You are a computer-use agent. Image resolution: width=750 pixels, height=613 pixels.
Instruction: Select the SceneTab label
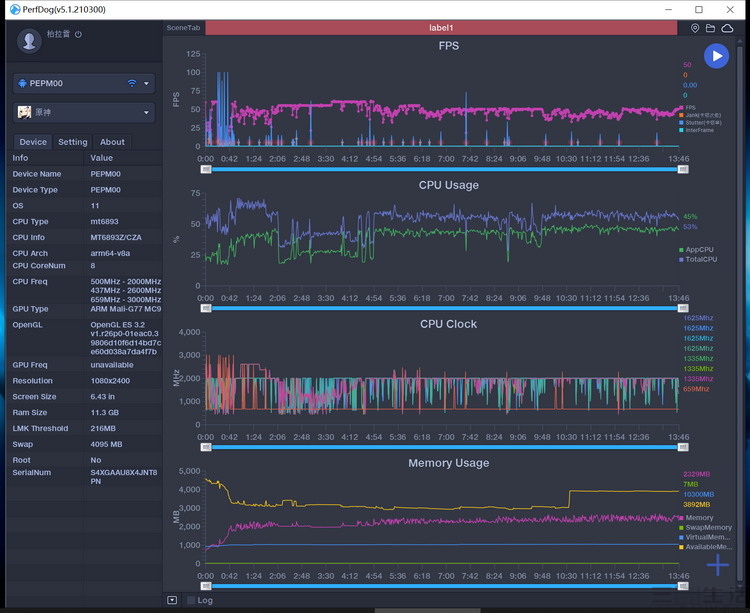point(183,28)
